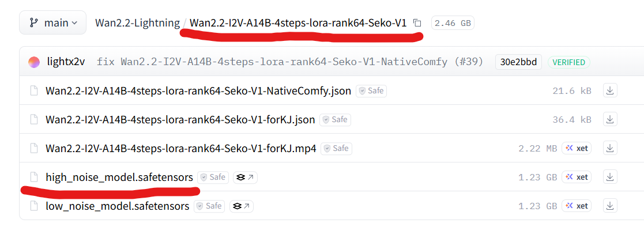The height and width of the screenshot is (242, 644).
Task: Open the tensor viewer icon for high_noise_model
Action: 245,177
